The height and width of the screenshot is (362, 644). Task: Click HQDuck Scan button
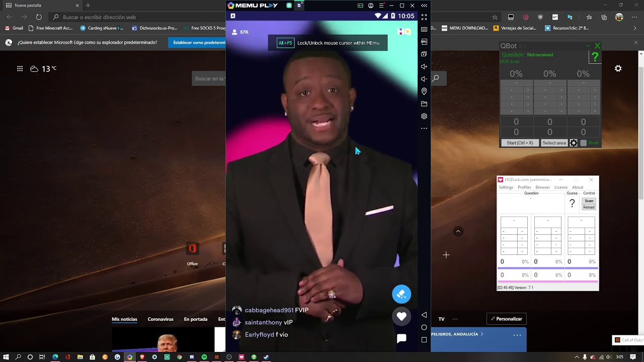coord(589,201)
